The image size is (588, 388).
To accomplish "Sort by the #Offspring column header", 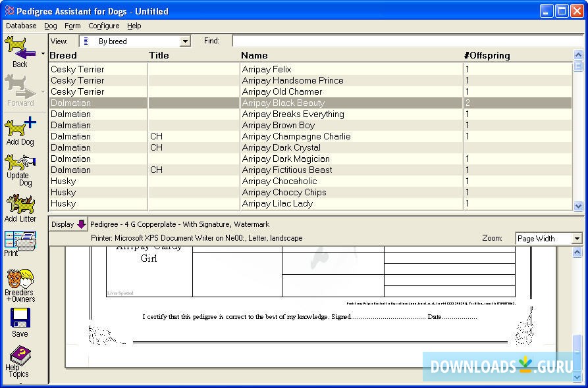I will 487,55.
